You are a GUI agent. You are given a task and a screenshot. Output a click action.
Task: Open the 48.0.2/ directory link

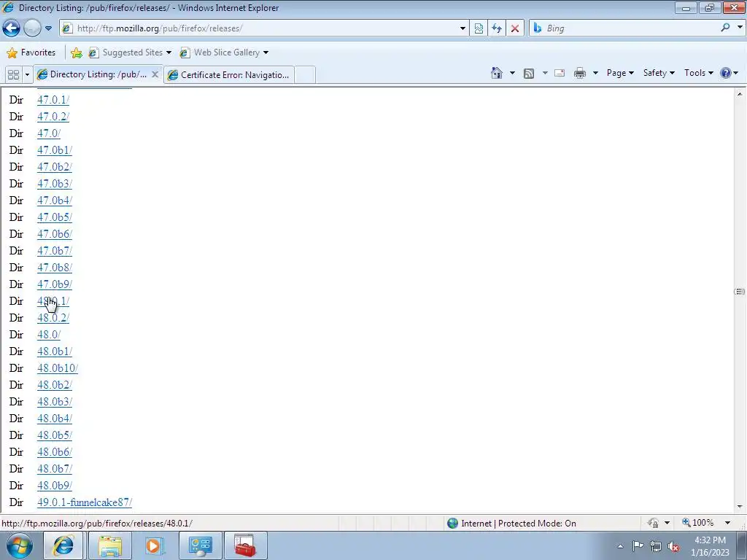(x=53, y=318)
